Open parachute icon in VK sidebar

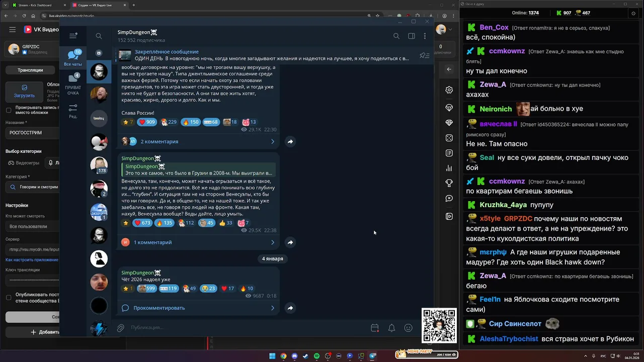click(x=449, y=108)
